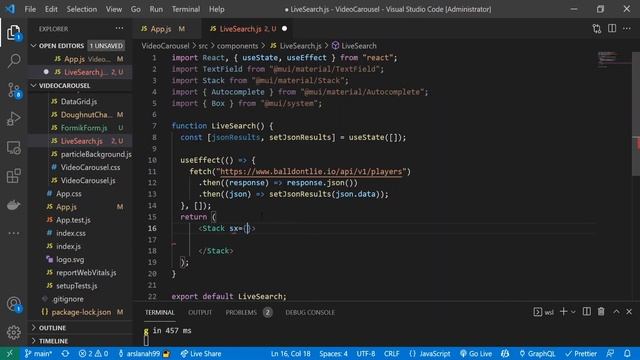
Task: Click the remote window indicator
Action: [x=9, y=353]
